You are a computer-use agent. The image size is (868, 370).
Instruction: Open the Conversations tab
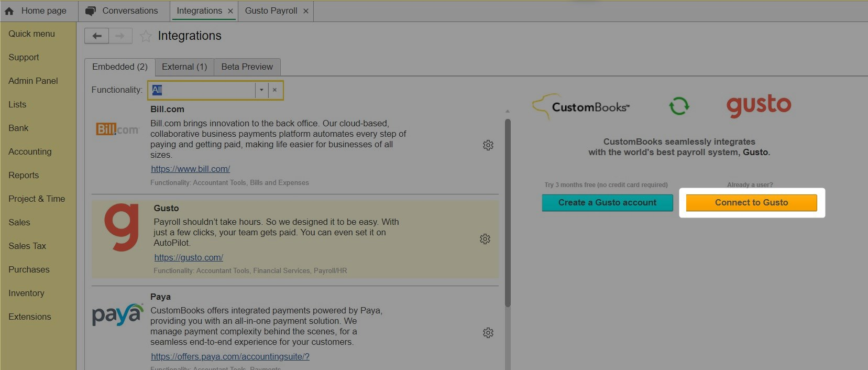point(124,11)
